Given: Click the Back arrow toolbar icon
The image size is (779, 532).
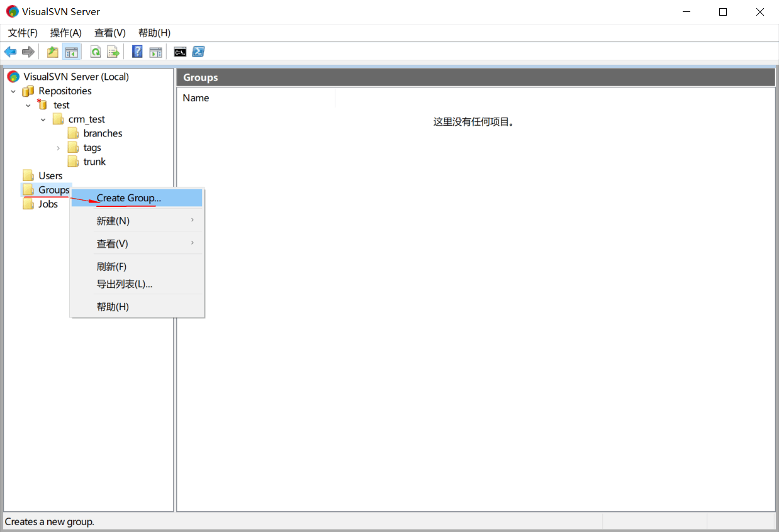Looking at the screenshot, I should (10, 52).
